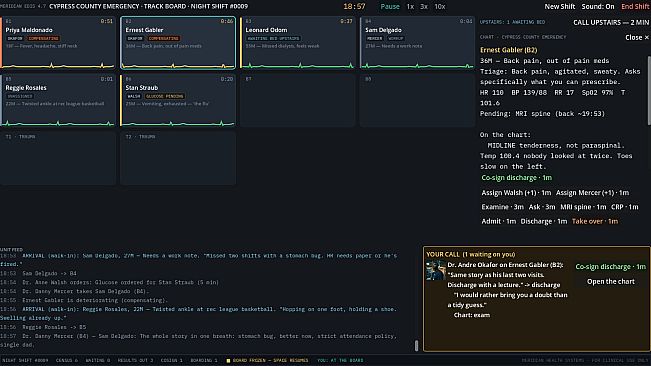Click YOU: AT THE BOARD status
The height and width of the screenshot is (366, 651).
pos(340,361)
